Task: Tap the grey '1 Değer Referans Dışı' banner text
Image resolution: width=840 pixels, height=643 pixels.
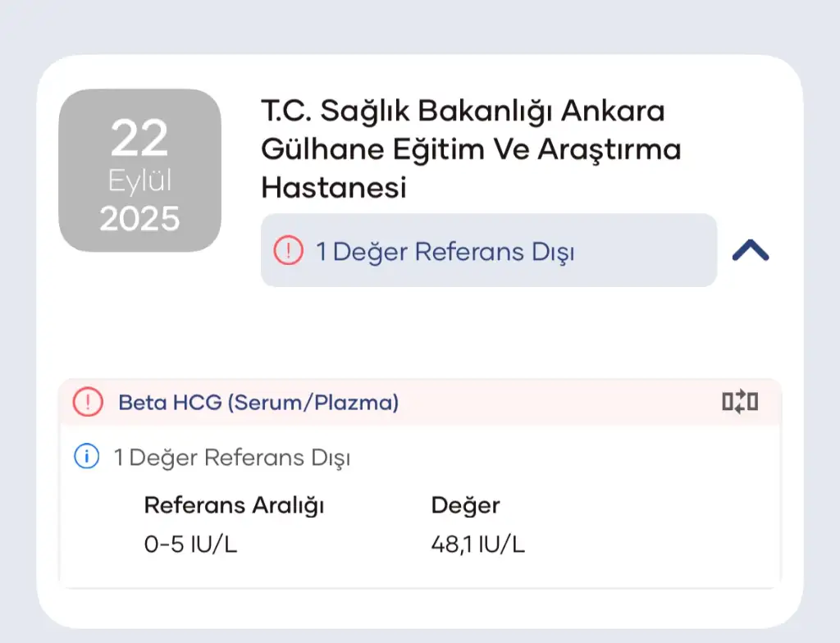Action: [x=445, y=251]
